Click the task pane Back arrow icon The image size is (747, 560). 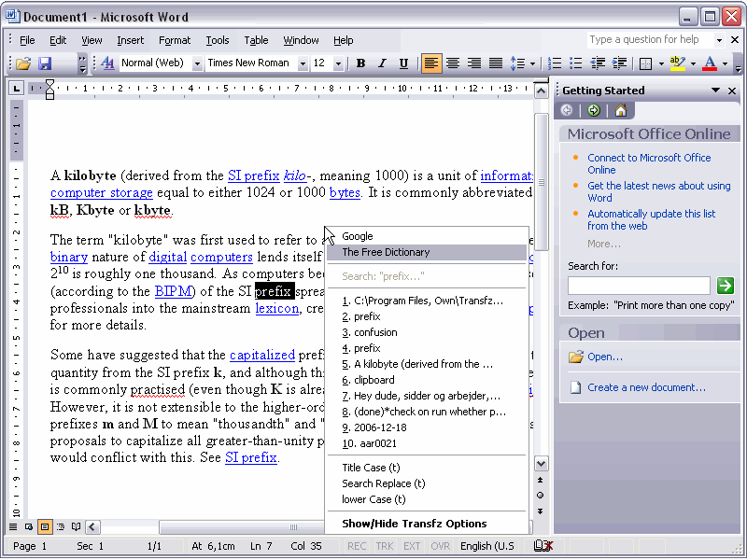[567, 110]
